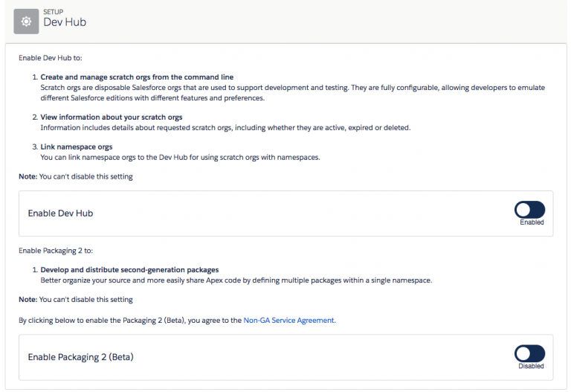Click the Note below second-generation packages description
Image resolution: width=571 pixels, height=392 pixels.
pos(76,300)
